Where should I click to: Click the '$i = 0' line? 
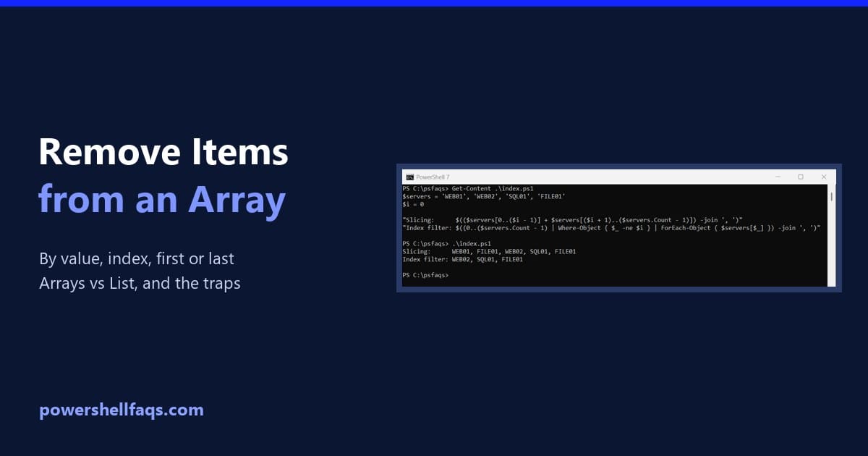point(414,203)
